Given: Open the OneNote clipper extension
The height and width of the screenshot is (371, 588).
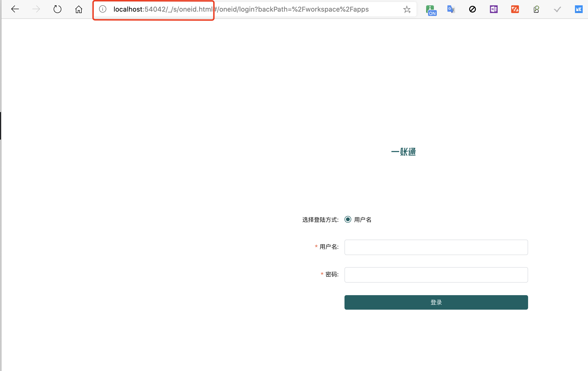Looking at the screenshot, I should [x=494, y=9].
